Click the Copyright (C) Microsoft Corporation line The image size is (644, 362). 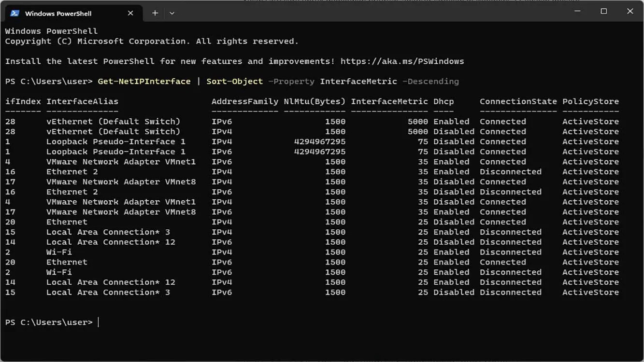coord(152,41)
